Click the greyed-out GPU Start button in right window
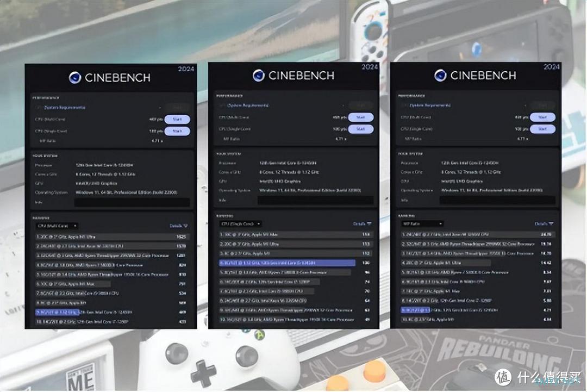 [x=542, y=105]
